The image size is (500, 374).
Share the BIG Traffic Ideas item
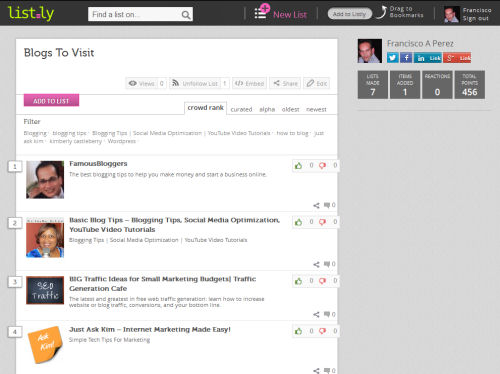coord(316,314)
